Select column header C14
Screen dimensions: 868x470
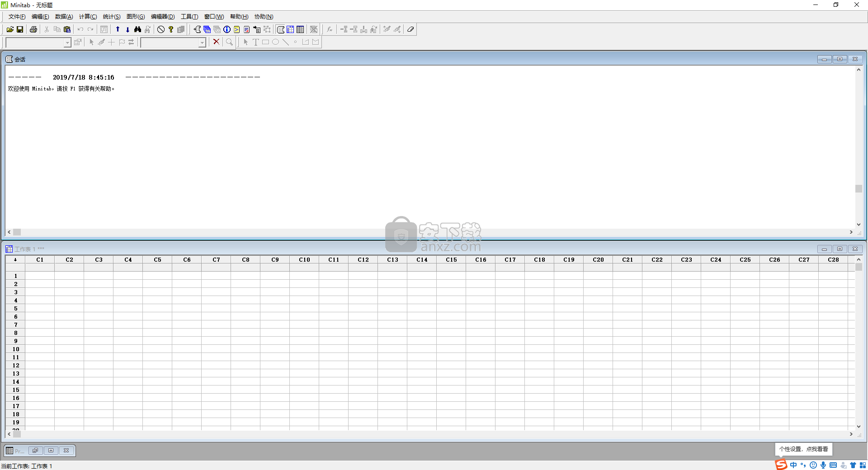pos(422,260)
